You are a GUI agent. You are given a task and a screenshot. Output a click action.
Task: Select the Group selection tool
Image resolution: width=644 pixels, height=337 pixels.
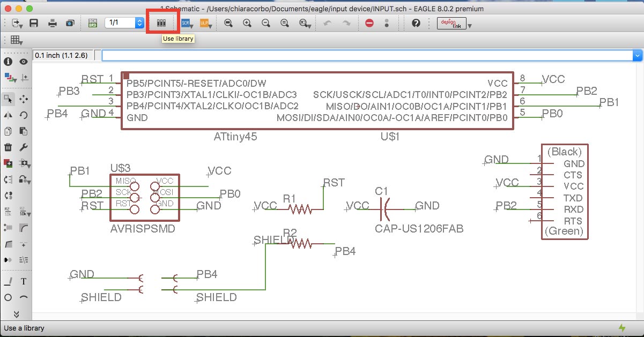tap(8, 99)
